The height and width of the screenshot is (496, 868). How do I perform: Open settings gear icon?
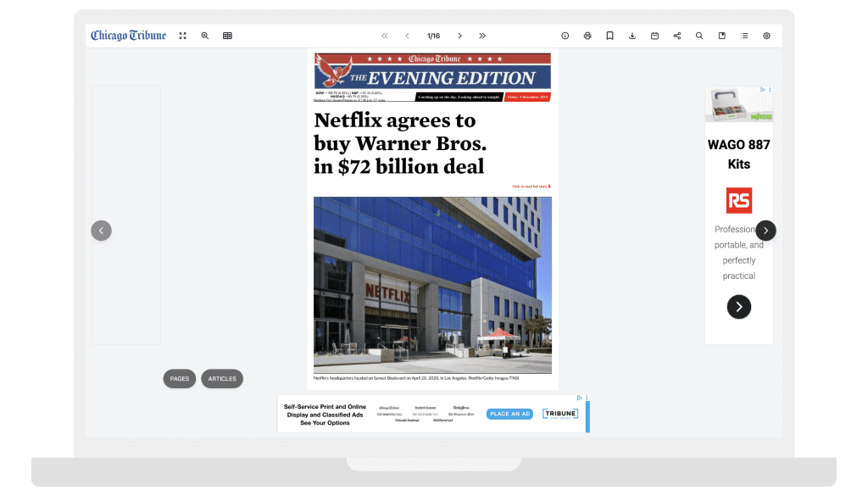(x=766, y=36)
